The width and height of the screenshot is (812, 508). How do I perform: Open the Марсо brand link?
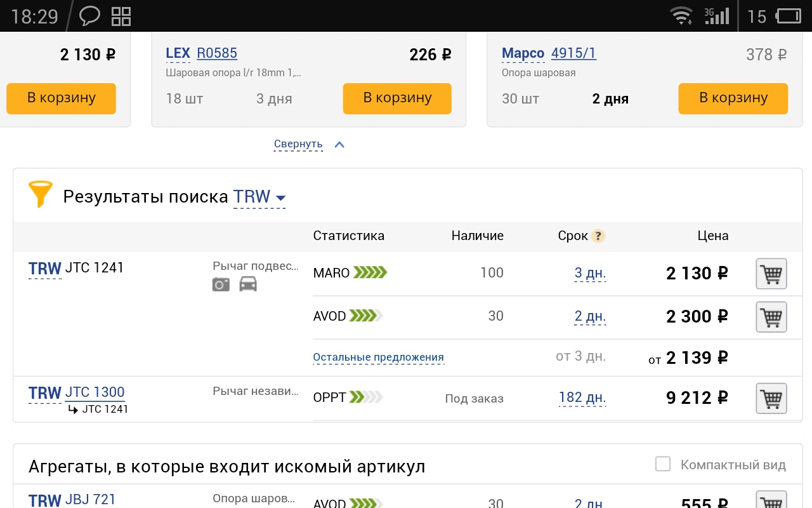523,53
